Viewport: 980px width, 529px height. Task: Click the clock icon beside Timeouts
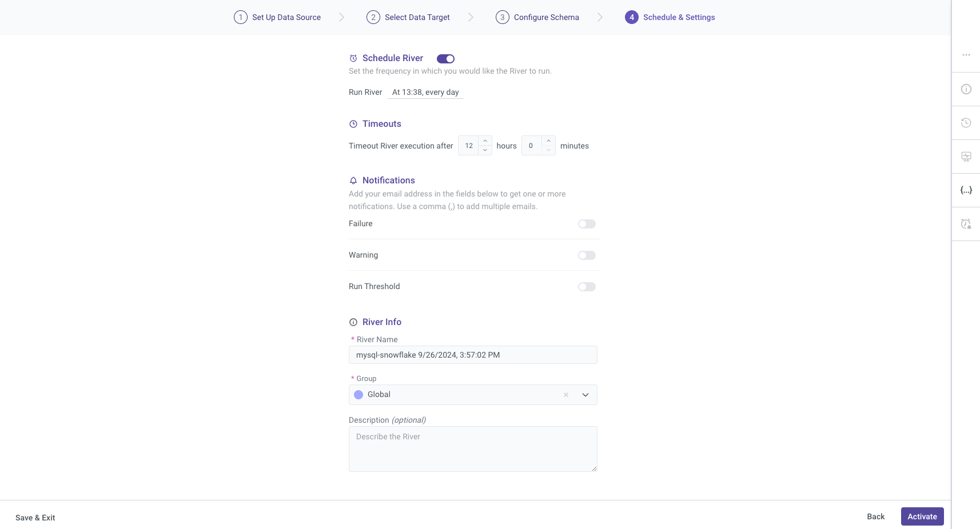tap(353, 124)
